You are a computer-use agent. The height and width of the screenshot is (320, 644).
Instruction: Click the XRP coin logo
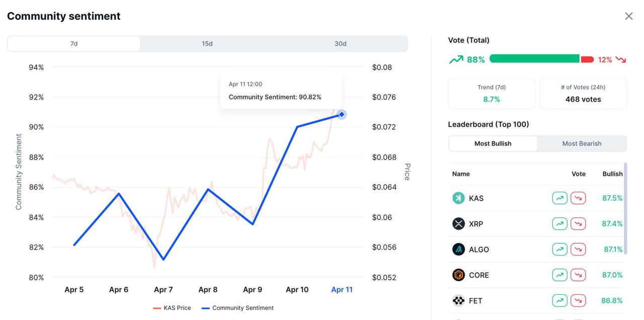(458, 224)
